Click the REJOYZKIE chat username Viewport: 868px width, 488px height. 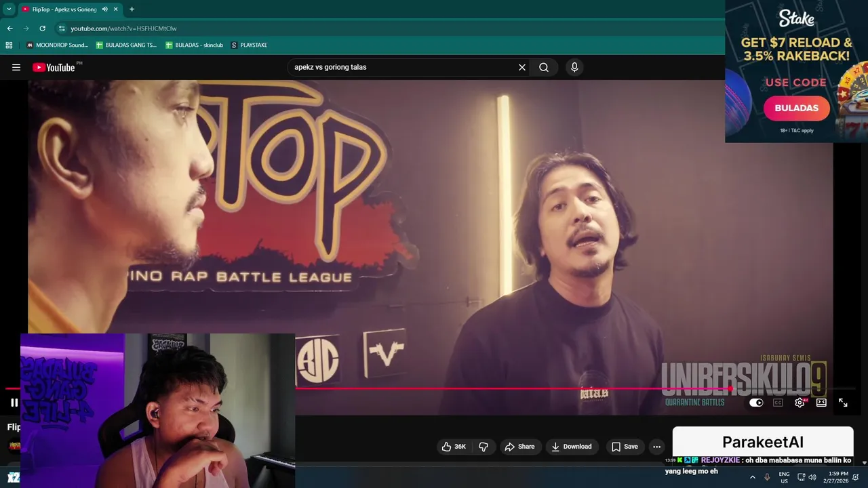click(x=719, y=460)
